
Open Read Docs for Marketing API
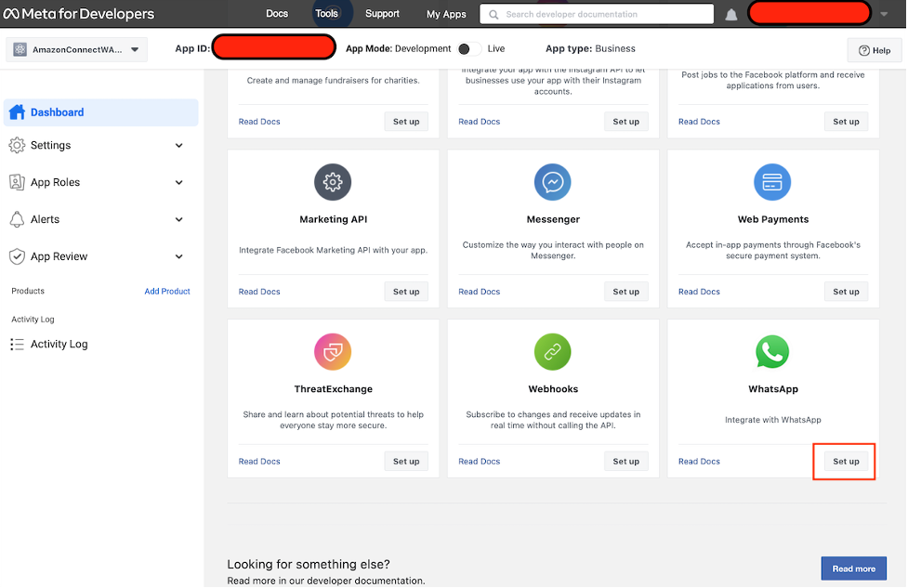[x=259, y=292]
